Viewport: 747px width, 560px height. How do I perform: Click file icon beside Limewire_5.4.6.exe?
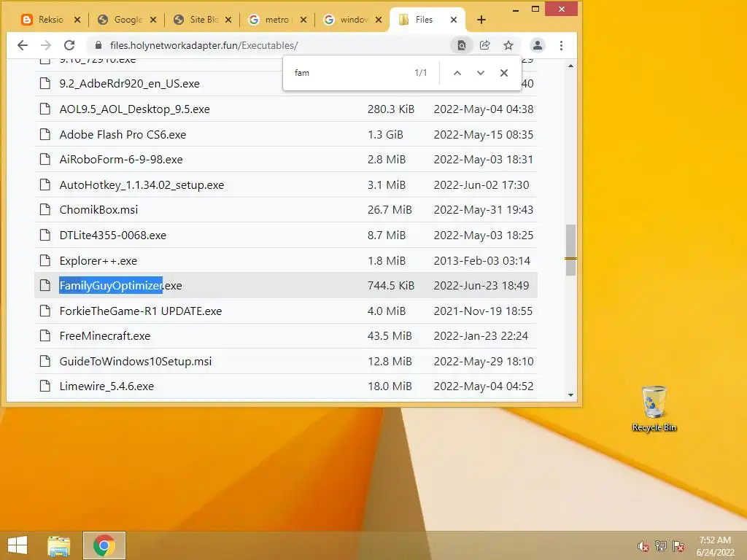point(44,386)
